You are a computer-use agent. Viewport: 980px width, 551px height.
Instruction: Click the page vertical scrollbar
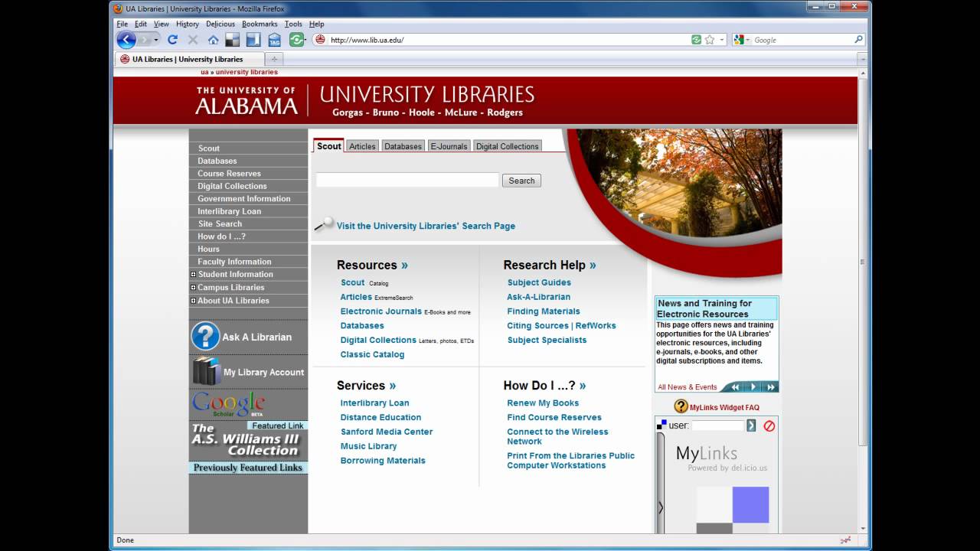tap(863, 260)
